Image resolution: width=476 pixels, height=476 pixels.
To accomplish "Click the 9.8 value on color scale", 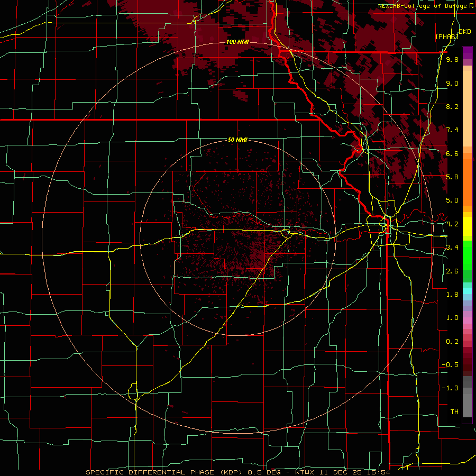I will (452, 59).
